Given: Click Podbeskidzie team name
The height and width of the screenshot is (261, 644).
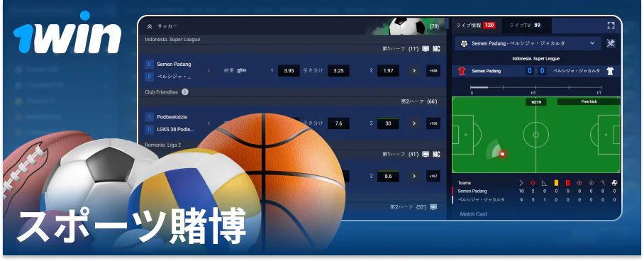Looking at the screenshot, I should (172, 117).
